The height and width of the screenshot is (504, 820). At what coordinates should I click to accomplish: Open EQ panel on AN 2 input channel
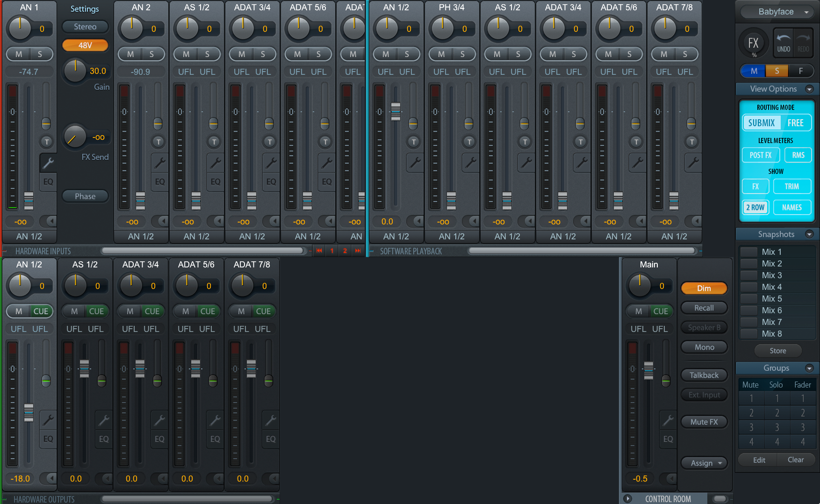(160, 182)
